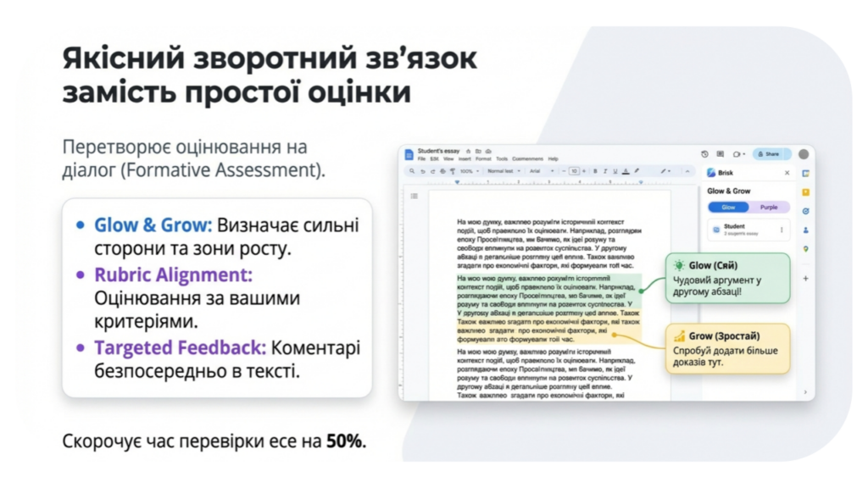
Task: Open the Student card three-dot menu
Action: (782, 230)
